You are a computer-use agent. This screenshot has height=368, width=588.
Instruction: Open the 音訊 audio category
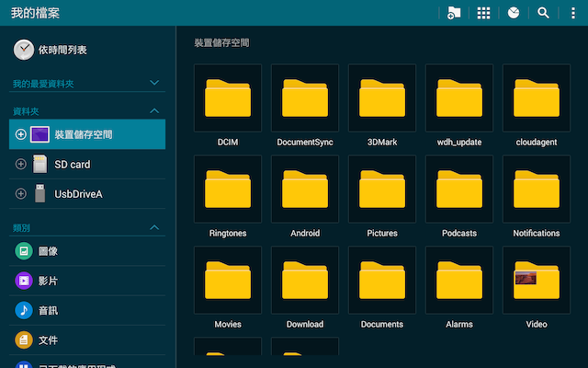coord(87,310)
